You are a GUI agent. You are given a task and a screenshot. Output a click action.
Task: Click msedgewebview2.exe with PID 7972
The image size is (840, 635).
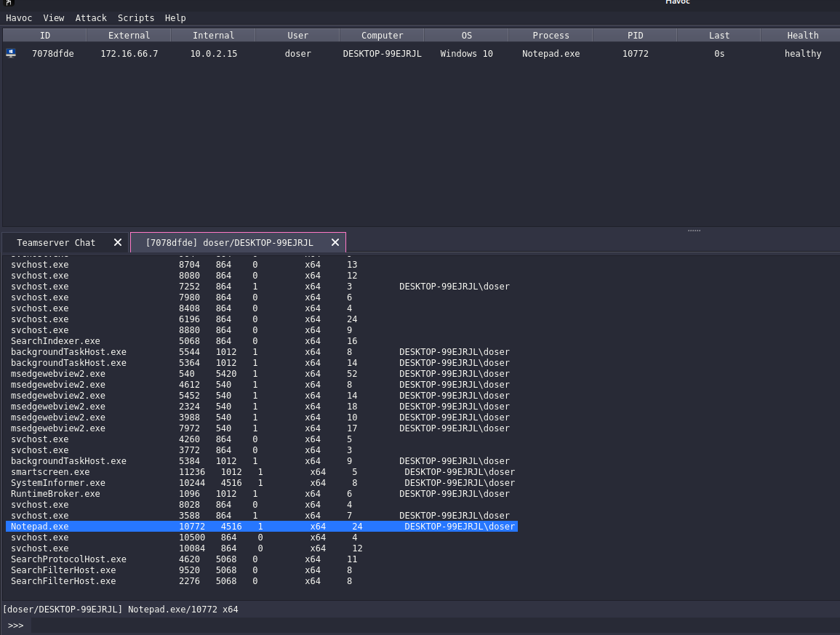[58, 428]
